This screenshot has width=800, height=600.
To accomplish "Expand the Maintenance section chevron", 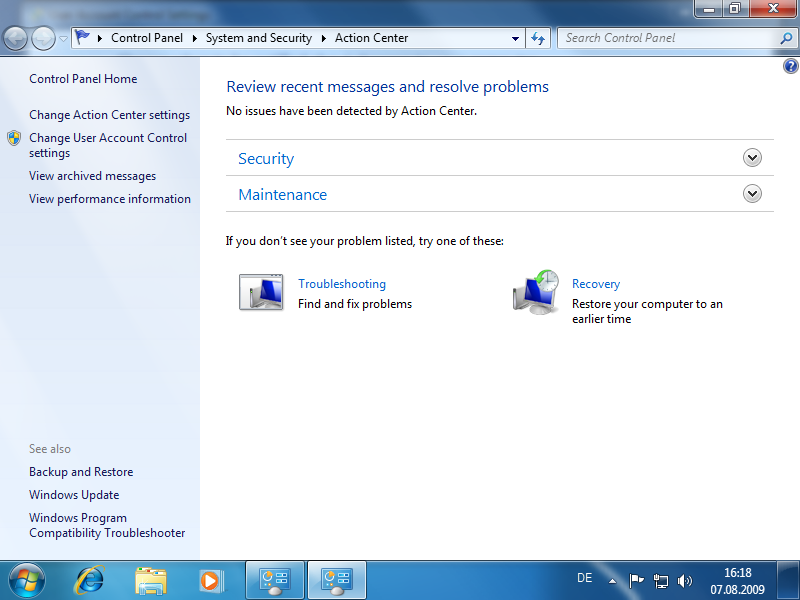I will [753, 194].
